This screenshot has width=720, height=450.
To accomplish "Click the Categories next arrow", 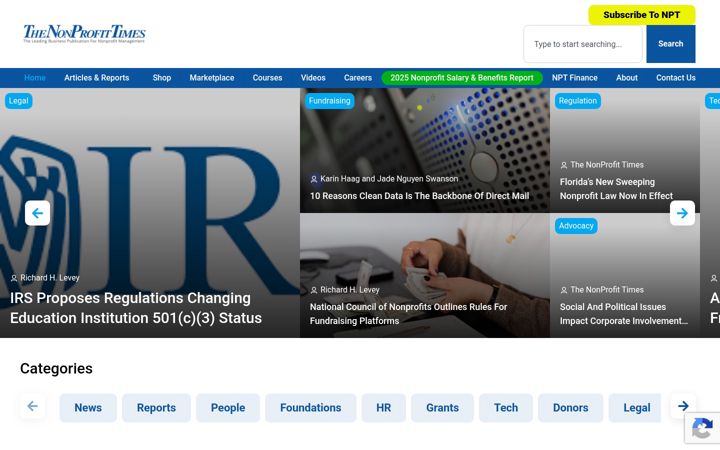I will point(683,406).
